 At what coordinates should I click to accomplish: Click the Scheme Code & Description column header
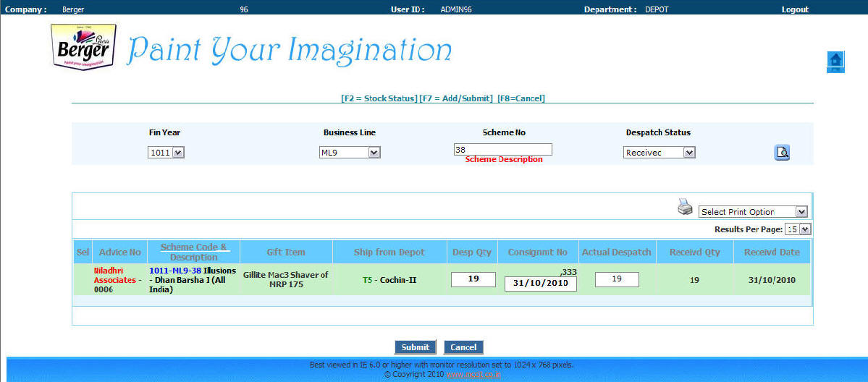click(x=194, y=252)
